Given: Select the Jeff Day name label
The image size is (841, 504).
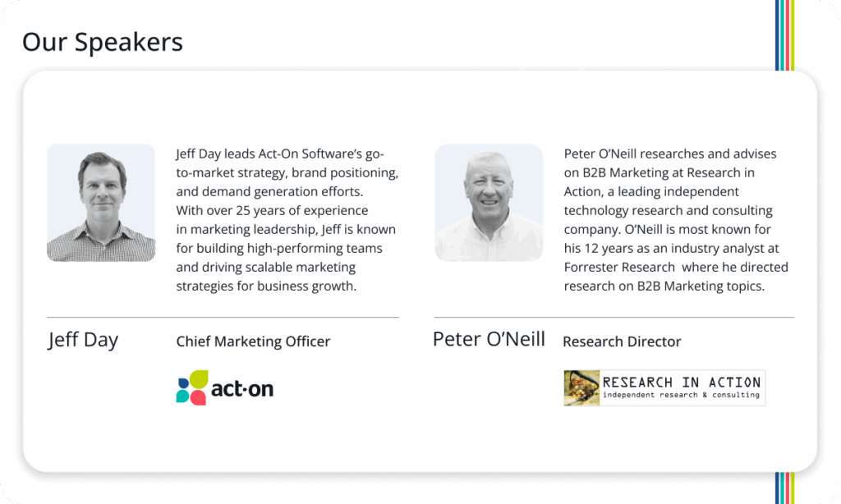Looking at the screenshot, I should pyautogui.click(x=83, y=340).
